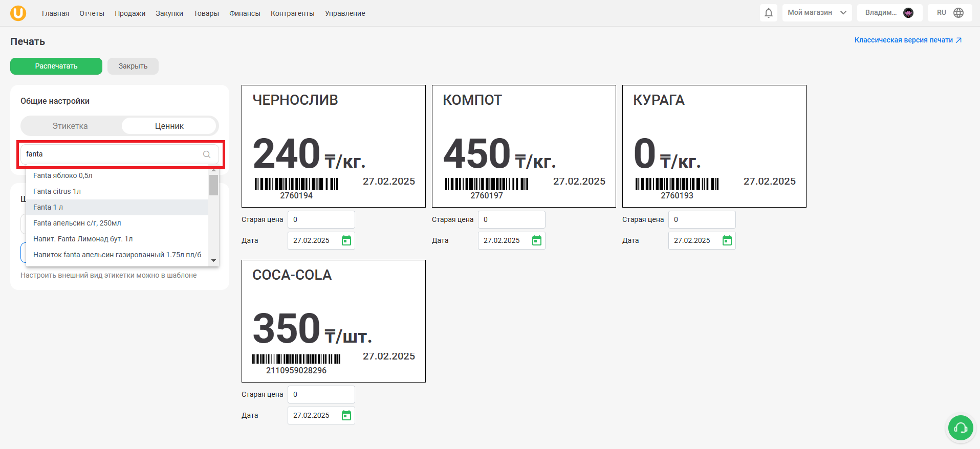
Task: Open the green support chat headset button
Action: click(961, 428)
